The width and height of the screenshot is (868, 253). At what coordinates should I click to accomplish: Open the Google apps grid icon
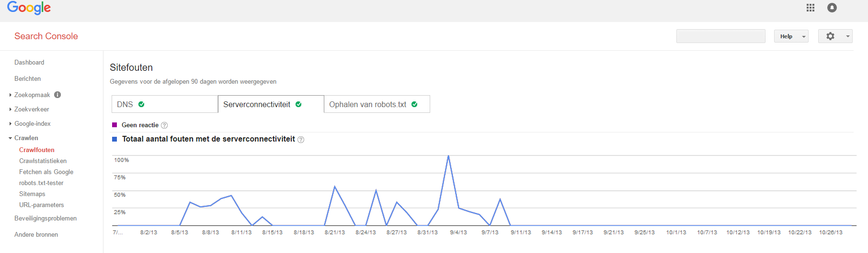click(811, 8)
